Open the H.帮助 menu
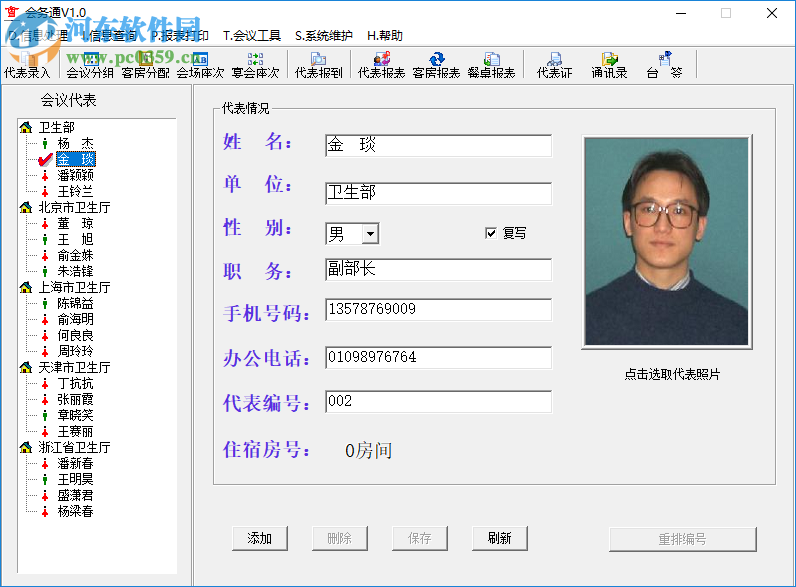This screenshot has width=796, height=587. [385, 36]
